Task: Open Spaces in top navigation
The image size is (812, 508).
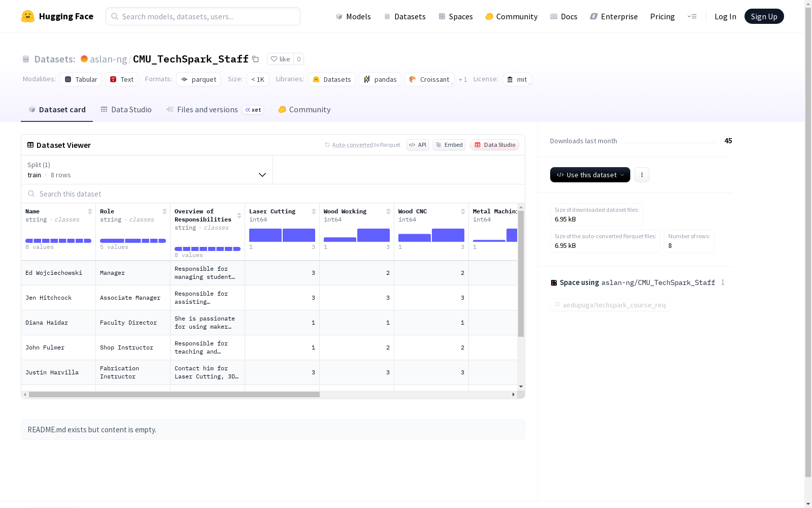Action: coord(456,16)
